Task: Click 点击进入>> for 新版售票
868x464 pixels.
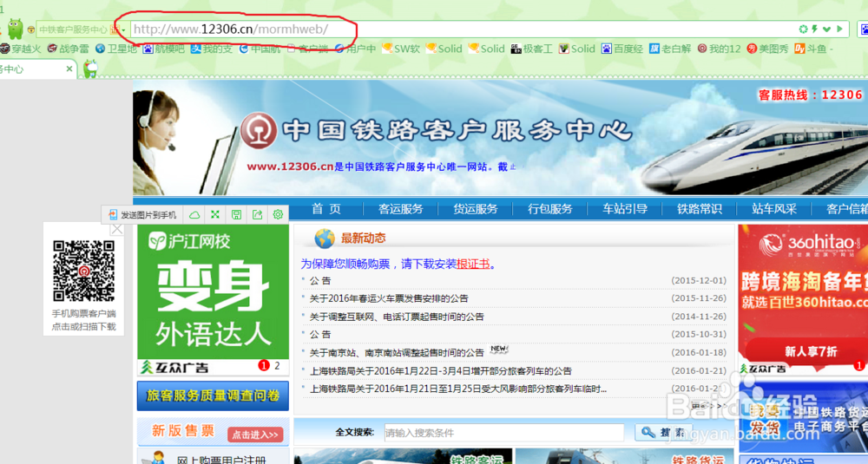Action: [255, 435]
